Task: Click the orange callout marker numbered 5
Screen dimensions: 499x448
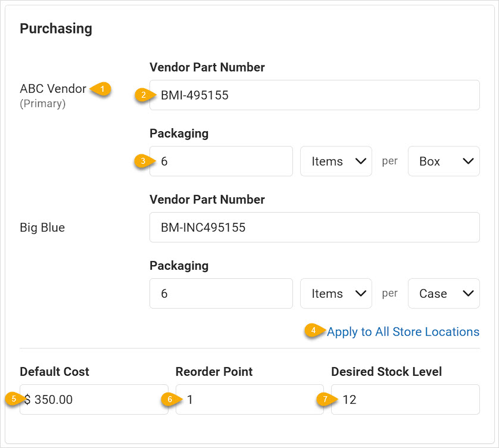Action: click(x=15, y=399)
